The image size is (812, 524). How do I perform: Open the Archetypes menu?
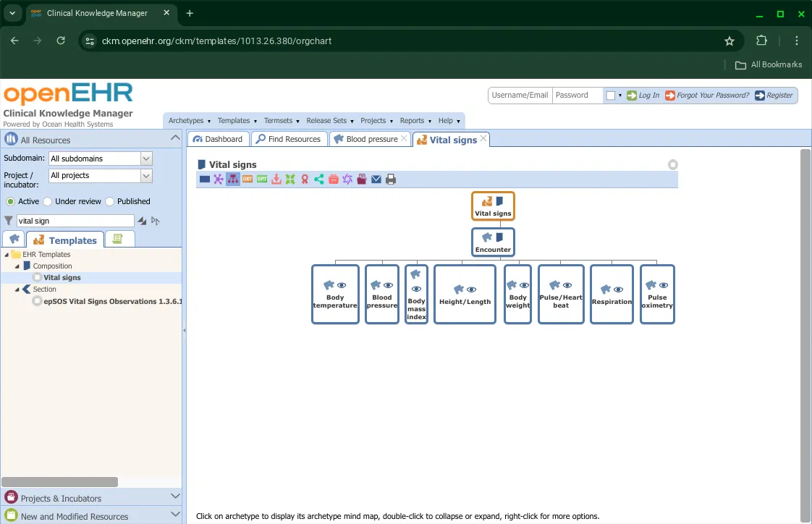coord(185,120)
